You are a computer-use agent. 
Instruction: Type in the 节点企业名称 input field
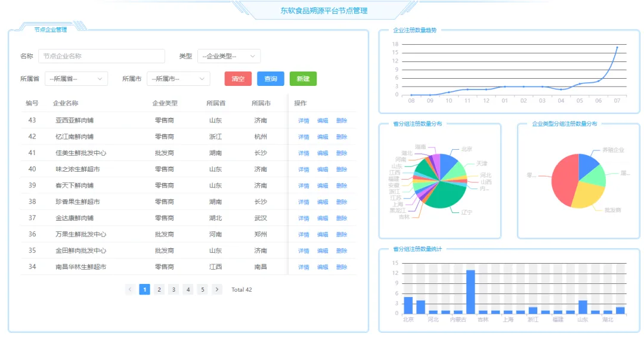tap(101, 56)
